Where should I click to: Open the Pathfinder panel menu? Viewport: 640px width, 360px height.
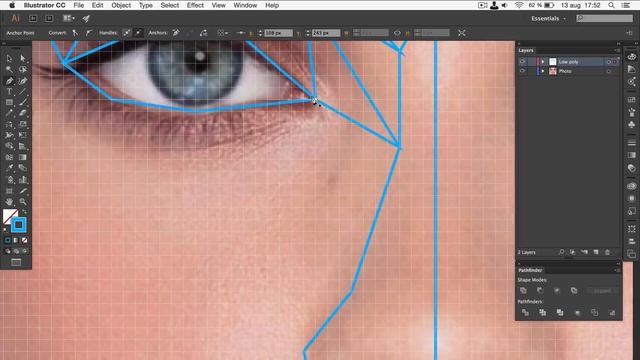point(617,270)
